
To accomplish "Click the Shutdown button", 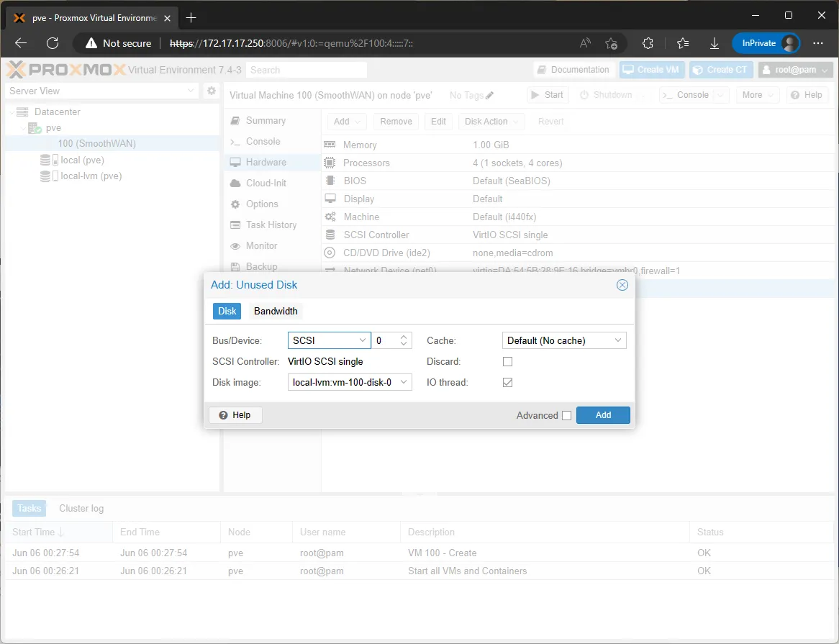I will [x=607, y=95].
